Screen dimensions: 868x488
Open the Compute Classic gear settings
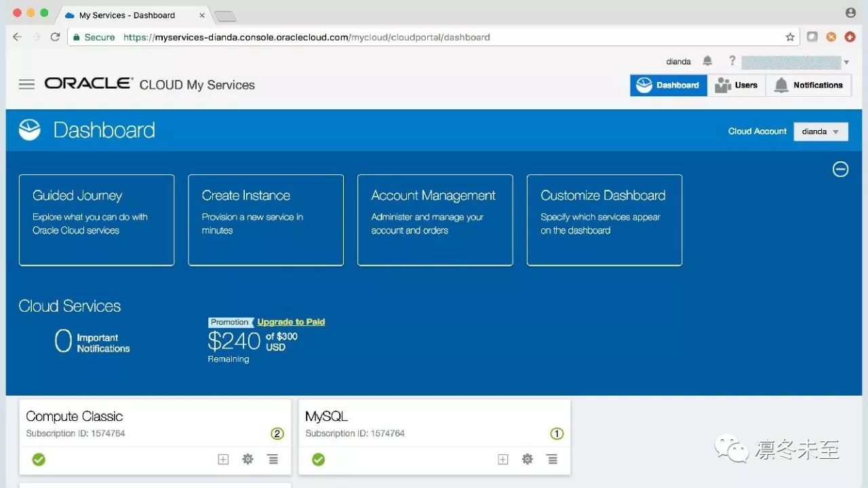point(248,460)
